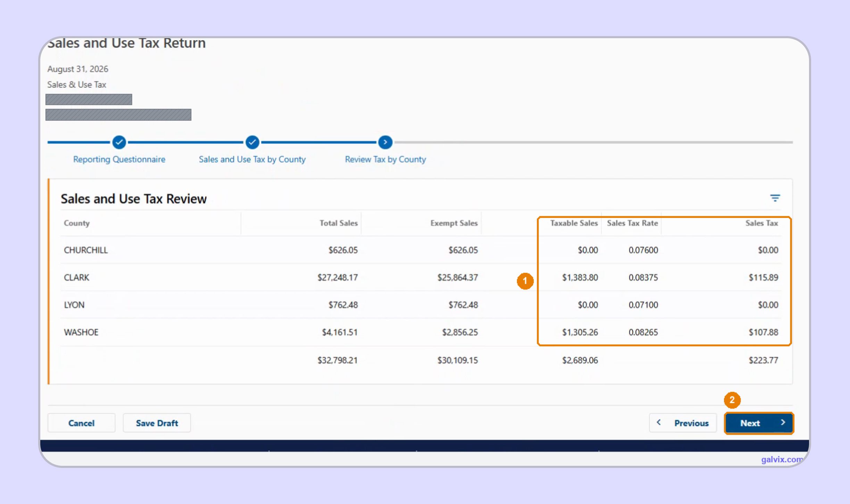Viewport: 850px width, 504px height.
Task: Click the exempt sales sum $30,109.15
Action: (x=458, y=360)
